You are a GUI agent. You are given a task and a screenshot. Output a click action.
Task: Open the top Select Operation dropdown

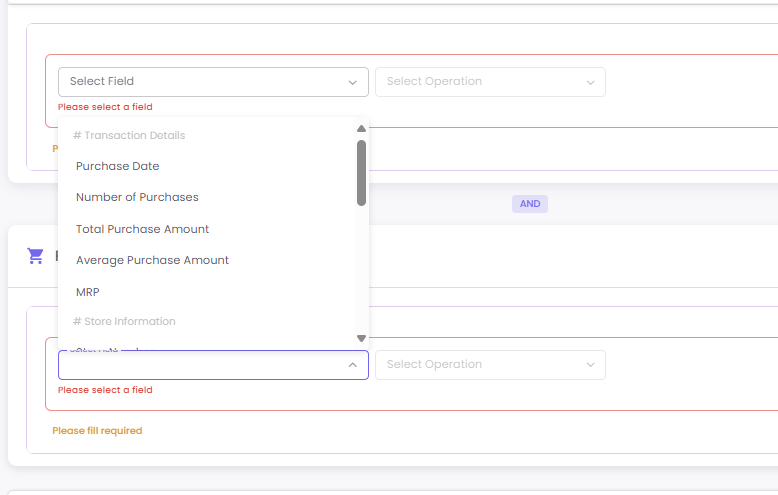[490, 82]
